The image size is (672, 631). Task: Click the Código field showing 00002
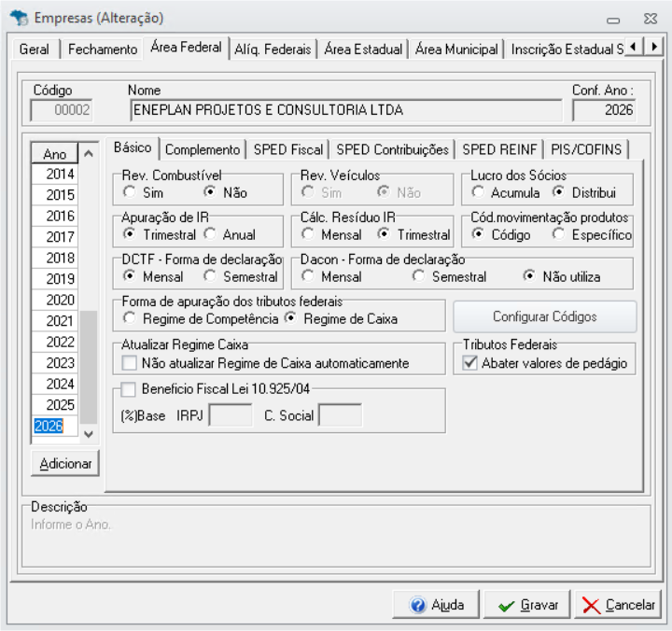pos(62,110)
